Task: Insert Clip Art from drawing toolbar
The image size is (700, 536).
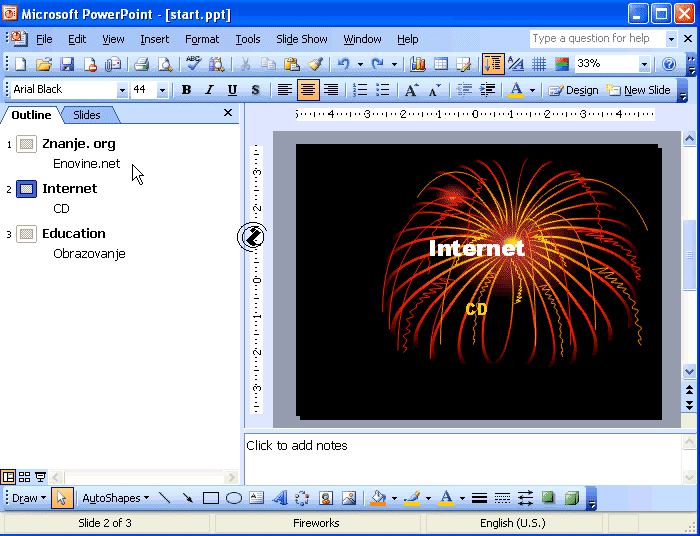Action: click(x=326, y=498)
